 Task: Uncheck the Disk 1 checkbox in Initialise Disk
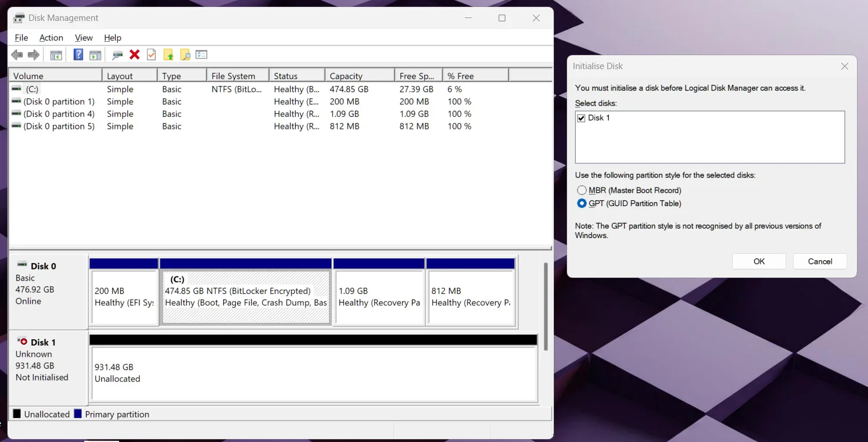pos(581,118)
